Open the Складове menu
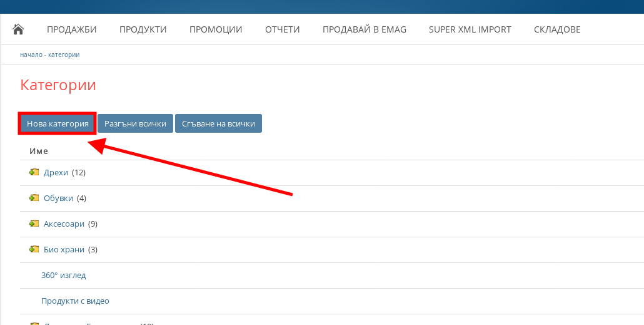 [557, 29]
